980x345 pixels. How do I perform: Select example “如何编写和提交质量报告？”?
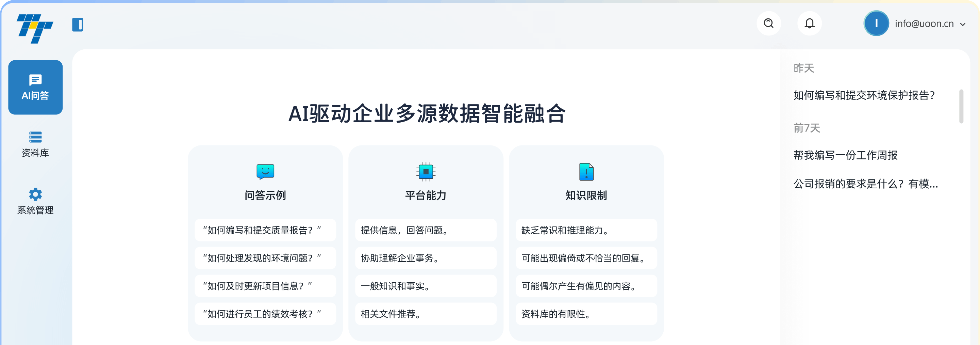point(265,230)
